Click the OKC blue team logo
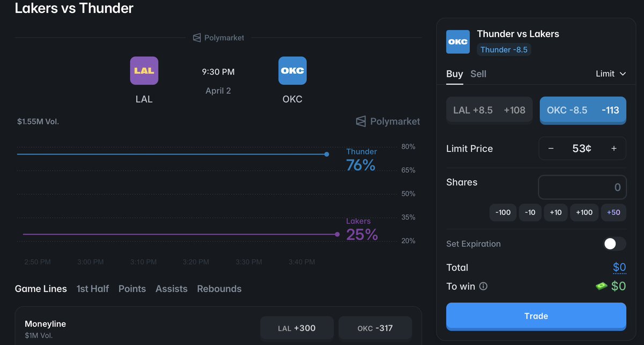644x345 pixels. (292, 70)
